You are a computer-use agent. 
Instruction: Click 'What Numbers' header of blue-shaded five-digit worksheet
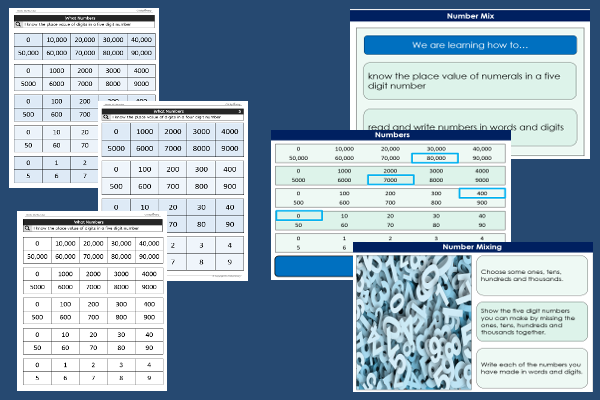point(85,18)
